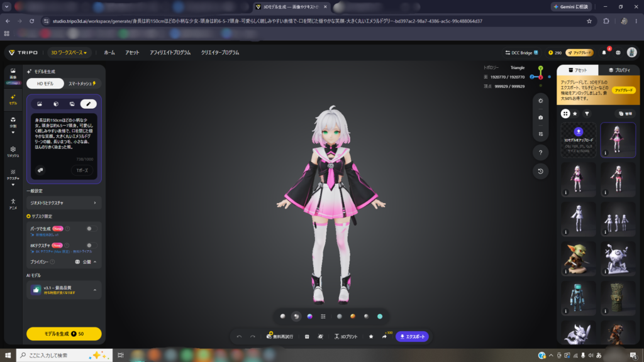The image size is (644, 362).
Task: Click the lighting settings sun icon
Action: 540,101
